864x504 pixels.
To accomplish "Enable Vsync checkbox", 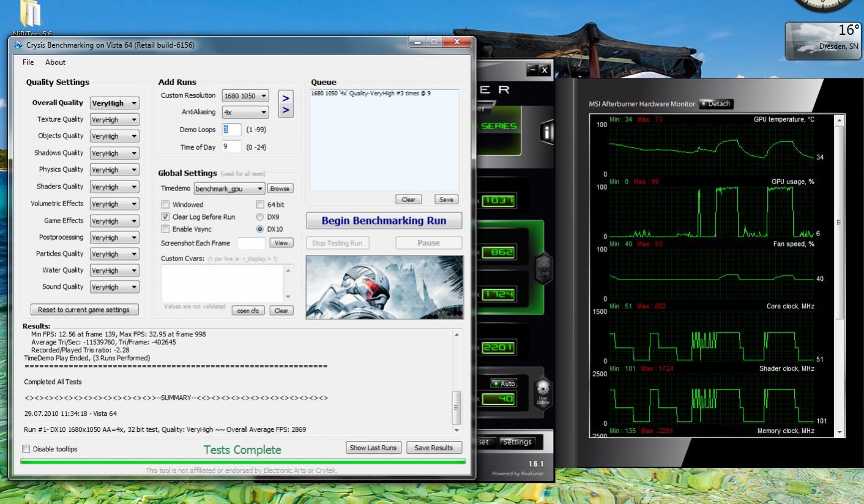I will [165, 229].
